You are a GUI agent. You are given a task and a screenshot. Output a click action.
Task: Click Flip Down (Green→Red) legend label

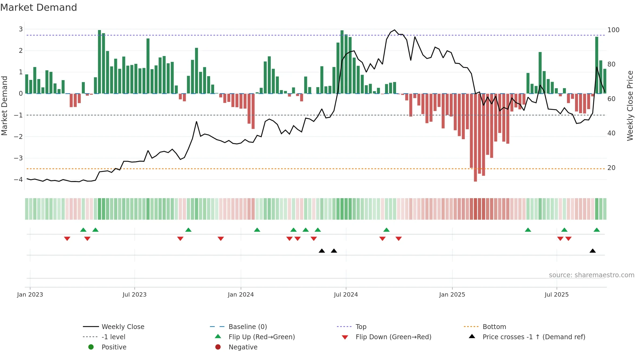(x=393, y=337)
